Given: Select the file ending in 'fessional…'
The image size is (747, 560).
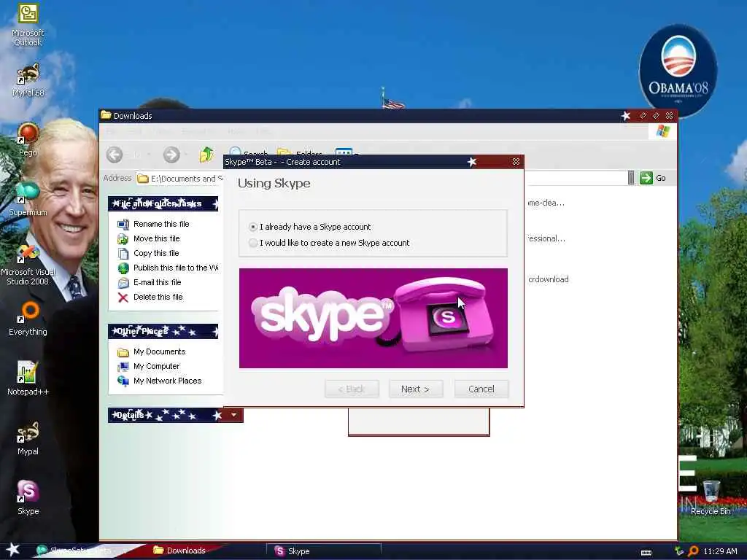Looking at the screenshot, I should click(x=546, y=238).
